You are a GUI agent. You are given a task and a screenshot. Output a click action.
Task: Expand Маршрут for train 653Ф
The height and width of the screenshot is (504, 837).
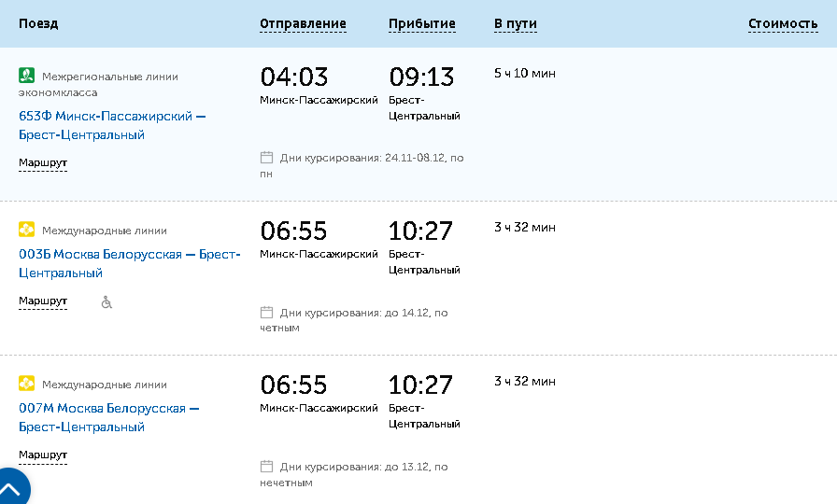click(x=43, y=162)
